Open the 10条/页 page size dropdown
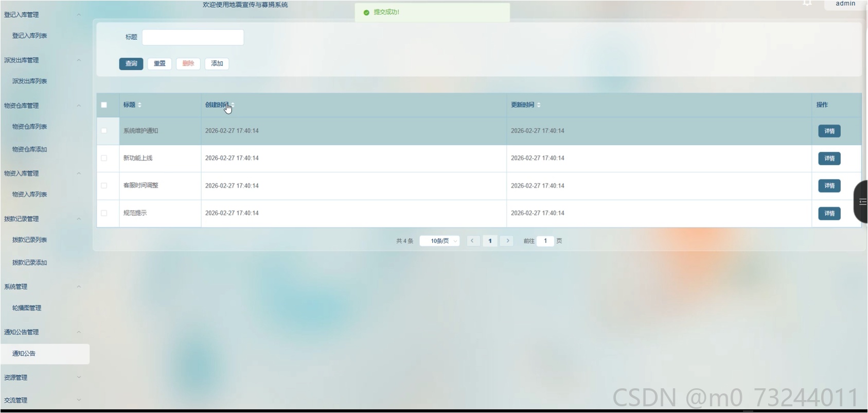868x413 pixels. [439, 240]
